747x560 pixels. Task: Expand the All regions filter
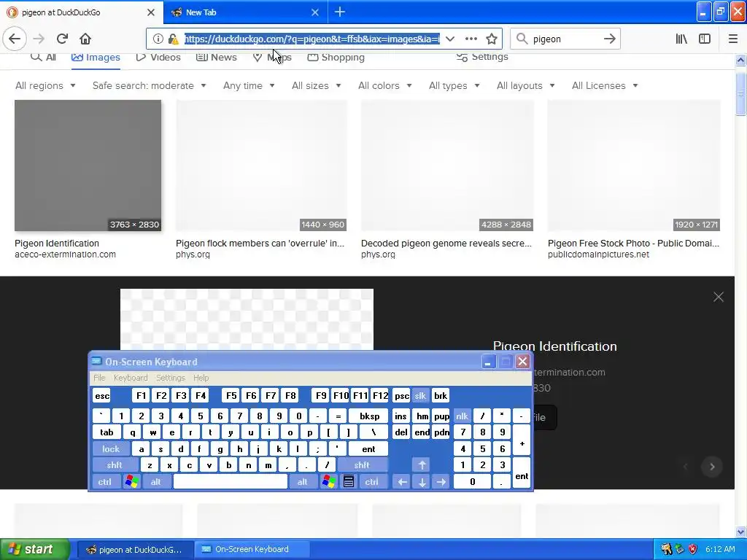(x=46, y=86)
